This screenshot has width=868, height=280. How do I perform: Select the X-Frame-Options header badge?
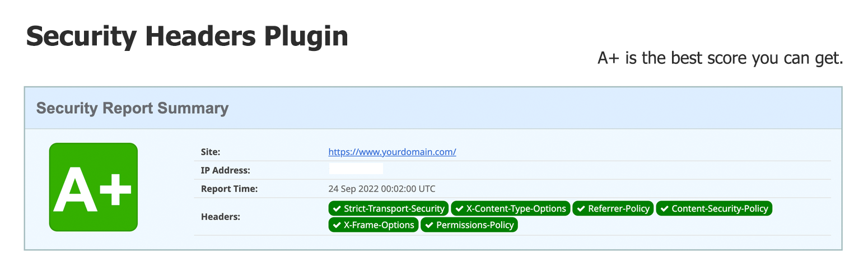(373, 225)
